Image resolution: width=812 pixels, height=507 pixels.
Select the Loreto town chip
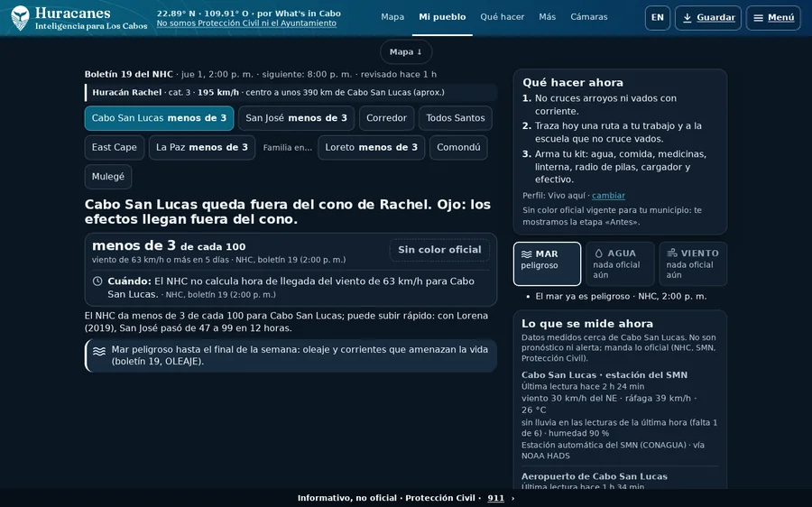pos(372,148)
